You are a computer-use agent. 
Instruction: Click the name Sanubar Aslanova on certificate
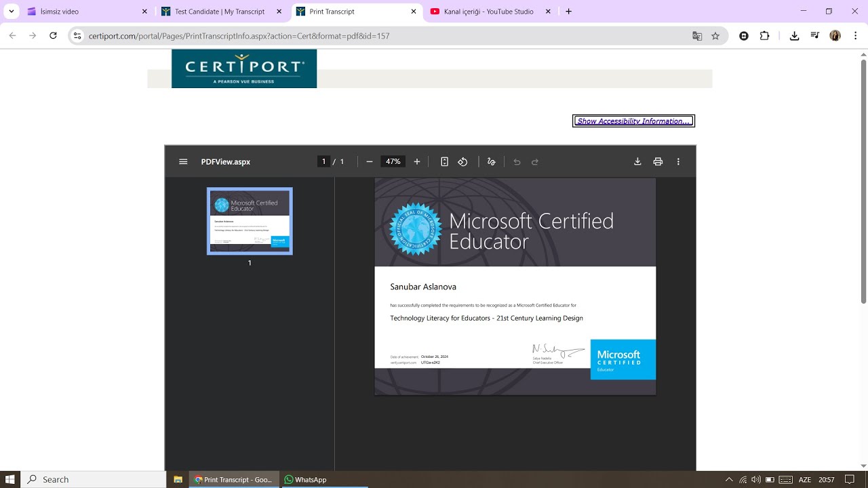pyautogui.click(x=423, y=287)
